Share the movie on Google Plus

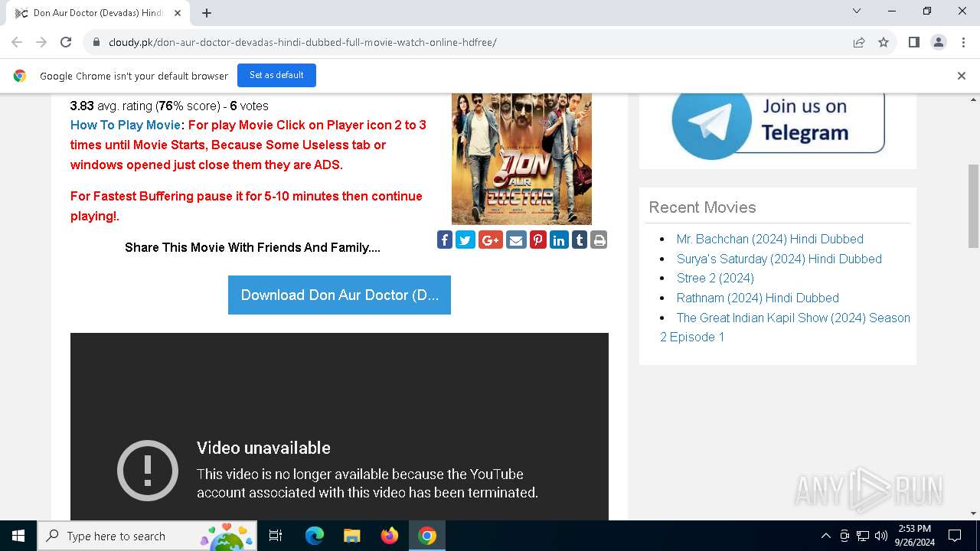coord(491,240)
